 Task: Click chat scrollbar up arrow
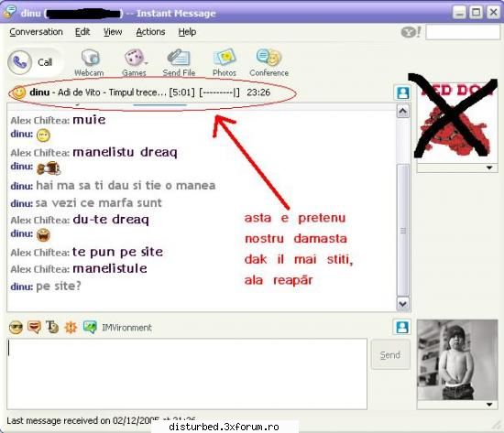coord(403,112)
